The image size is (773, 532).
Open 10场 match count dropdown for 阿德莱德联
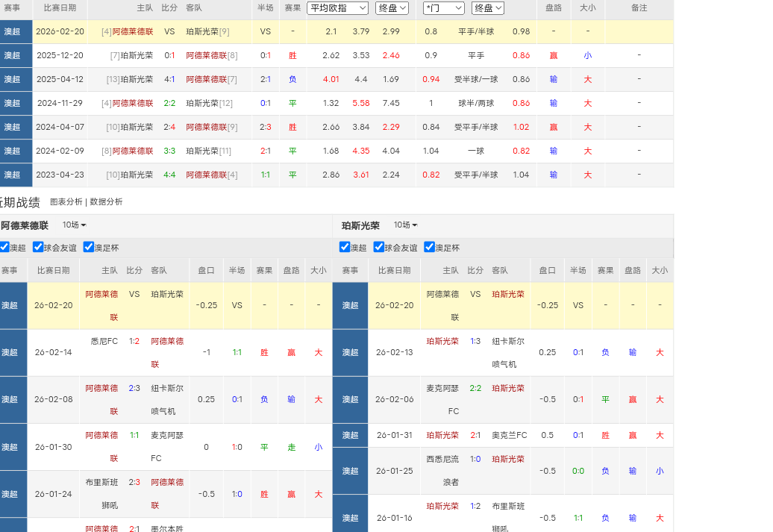tap(74, 225)
